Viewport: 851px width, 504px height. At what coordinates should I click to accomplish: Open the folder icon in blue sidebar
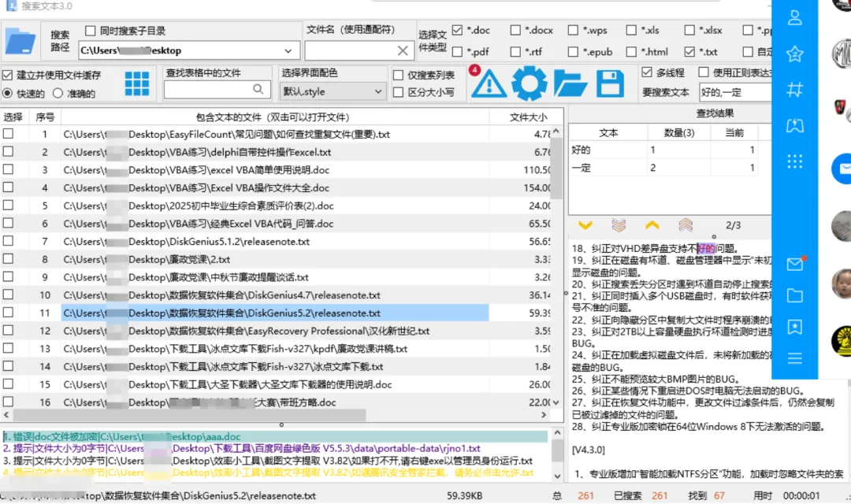pos(794,295)
